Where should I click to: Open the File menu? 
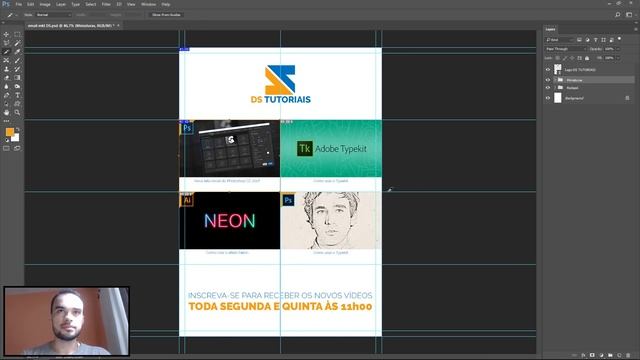[x=18, y=4]
